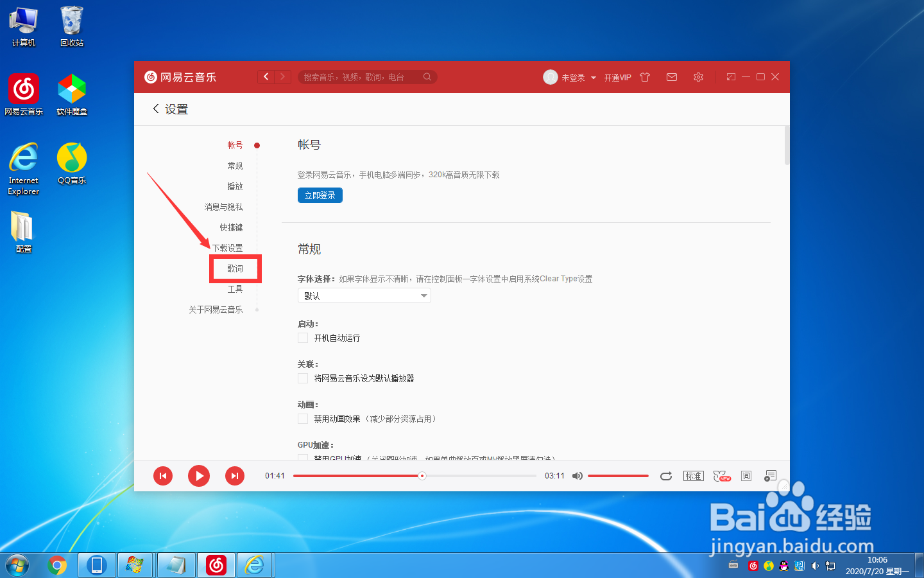Viewport: 924px width, 578px height.
Task: Open Chrome from the taskbar
Action: pyautogui.click(x=57, y=566)
